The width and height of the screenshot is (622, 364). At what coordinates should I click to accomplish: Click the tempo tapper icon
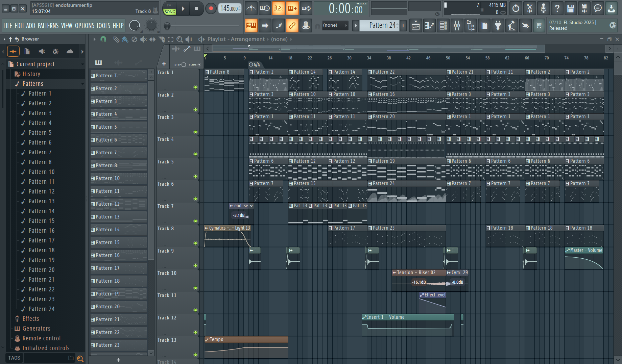point(512,26)
